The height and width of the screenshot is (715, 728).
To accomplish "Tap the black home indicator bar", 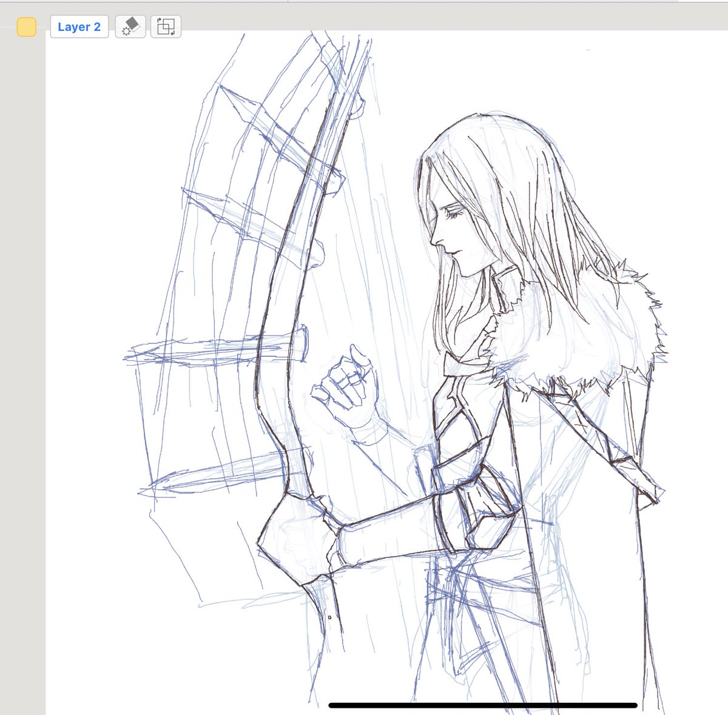I will 483,705.
